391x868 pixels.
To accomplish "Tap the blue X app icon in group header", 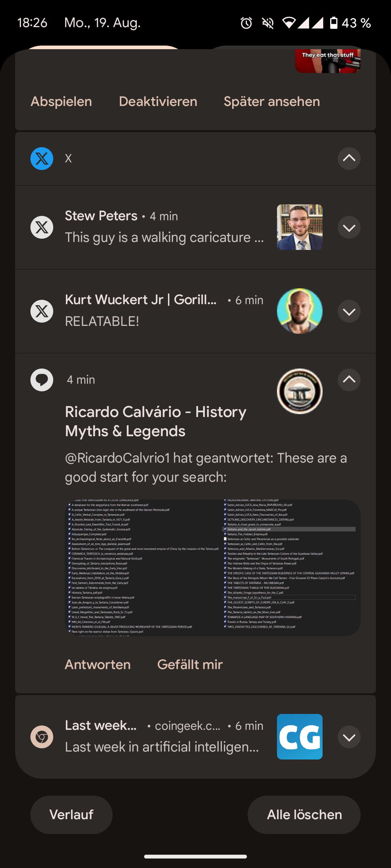I will pos(42,158).
